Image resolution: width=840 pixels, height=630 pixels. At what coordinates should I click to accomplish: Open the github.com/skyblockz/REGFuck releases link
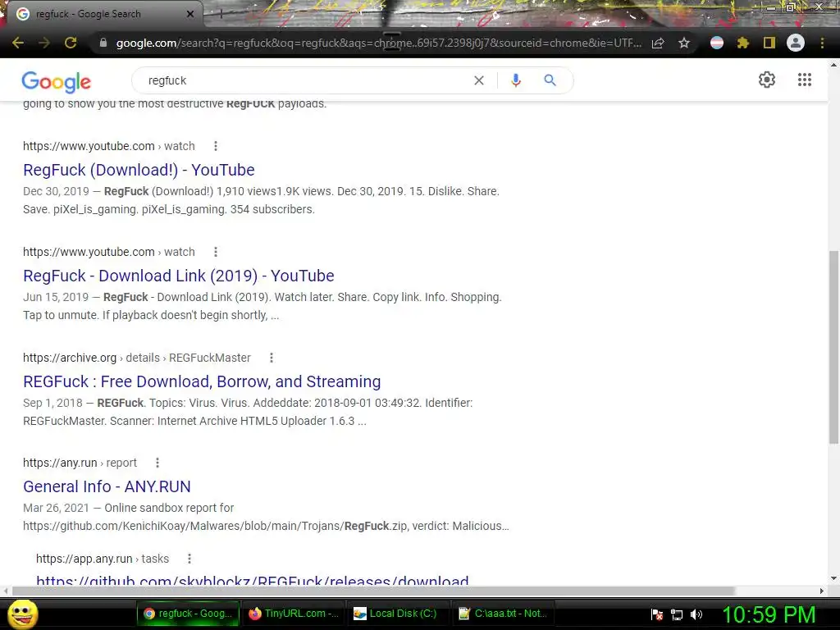pos(253,580)
